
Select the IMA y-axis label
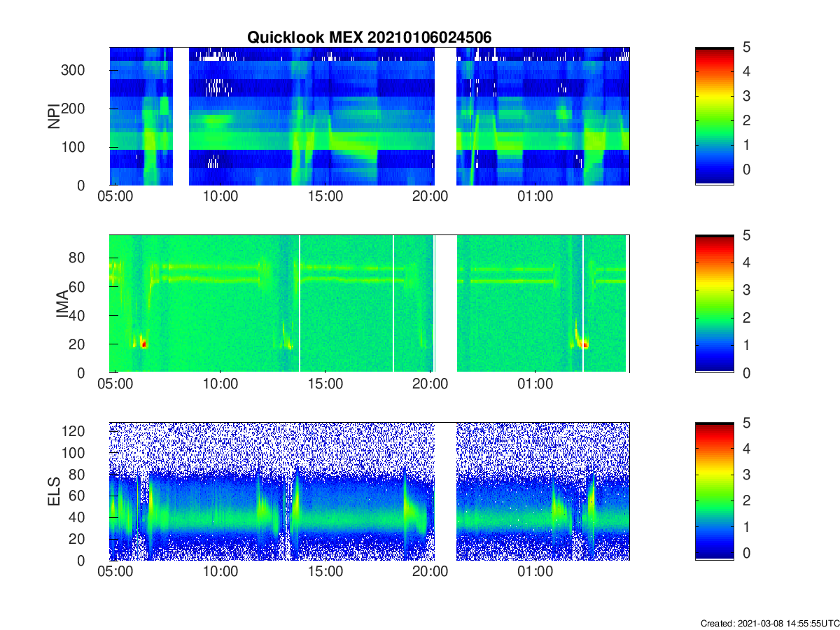coord(62,304)
